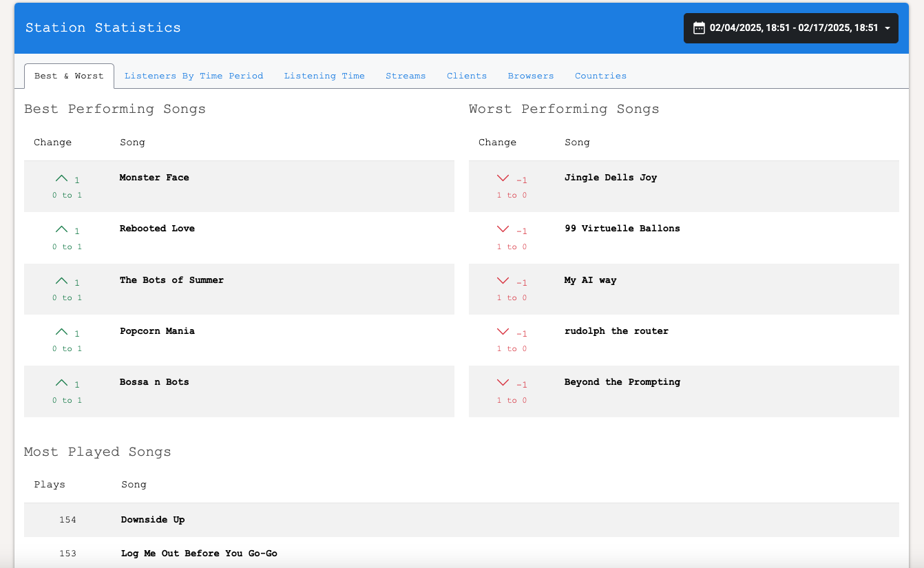
Task: Click Song header in Worst Performing table
Action: [x=577, y=143]
